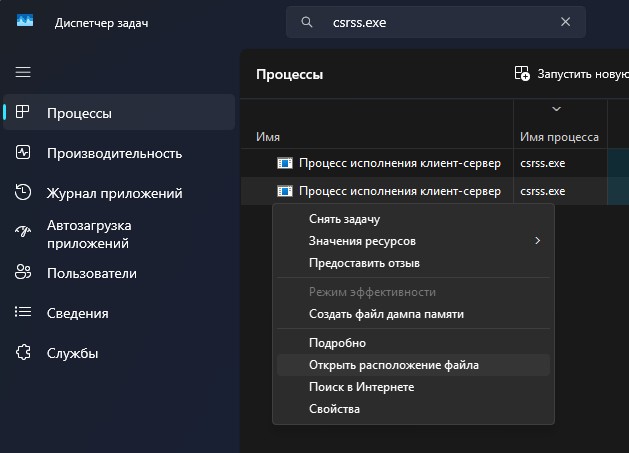This screenshot has height=453, width=629.
Task: Click the magnifier icon in search box
Action: coord(307,22)
